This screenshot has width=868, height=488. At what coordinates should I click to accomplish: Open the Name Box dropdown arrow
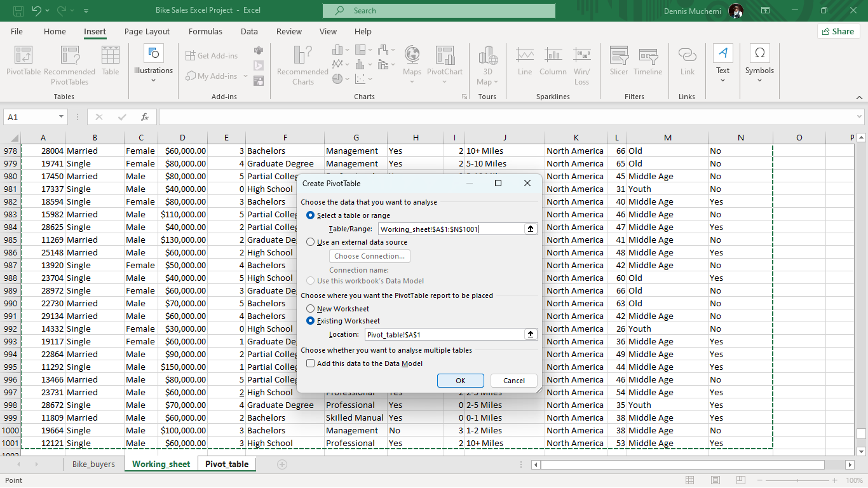pos(62,117)
